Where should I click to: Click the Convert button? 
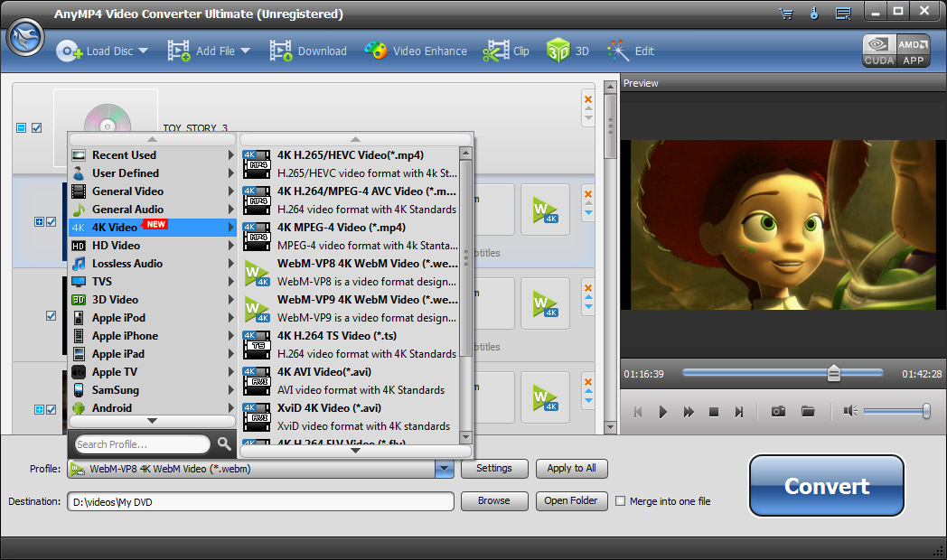coord(826,486)
